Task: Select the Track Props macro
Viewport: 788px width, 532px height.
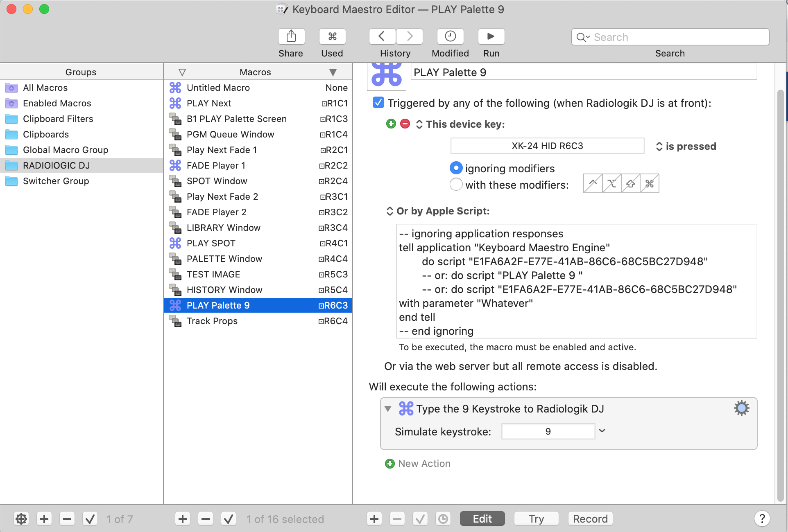Action: point(258,321)
